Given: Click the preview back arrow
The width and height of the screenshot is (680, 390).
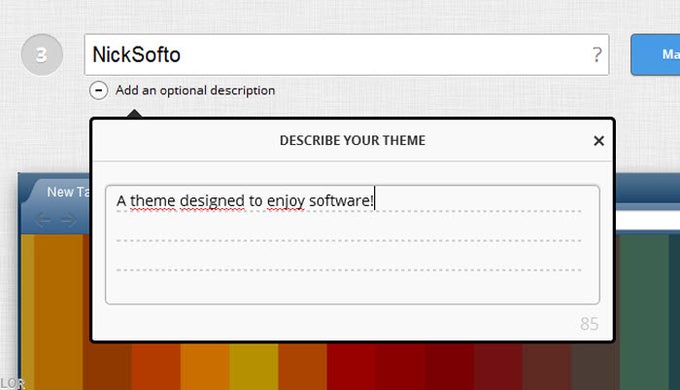Looking at the screenshot, I should click(x=42, y=220).
